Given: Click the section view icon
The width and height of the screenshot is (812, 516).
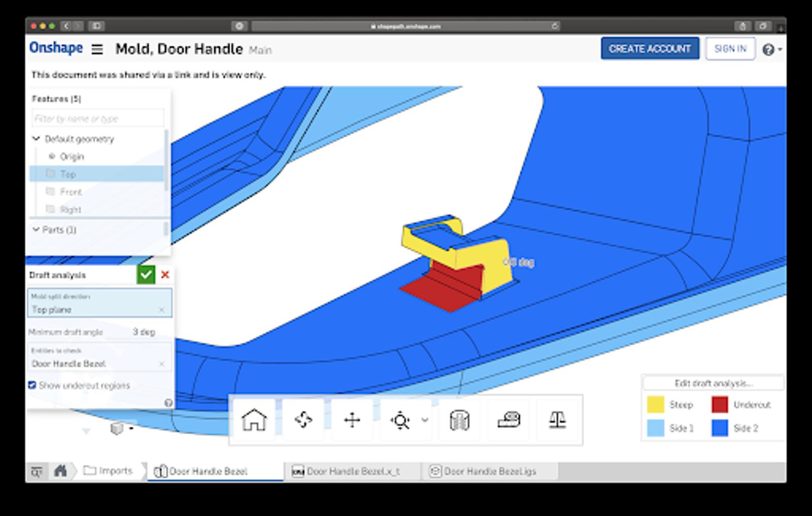Looking at the screenshot, I should 459,420.
